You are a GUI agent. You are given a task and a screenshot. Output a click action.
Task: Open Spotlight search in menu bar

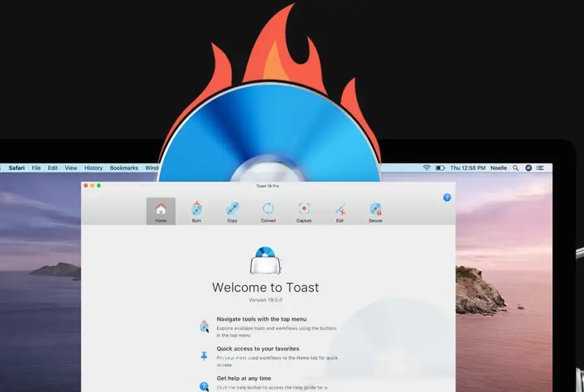515,168
